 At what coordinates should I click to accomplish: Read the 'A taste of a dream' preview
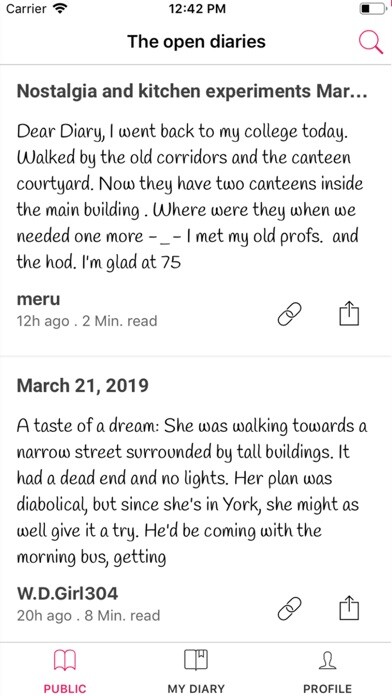(x=192, y=491)
